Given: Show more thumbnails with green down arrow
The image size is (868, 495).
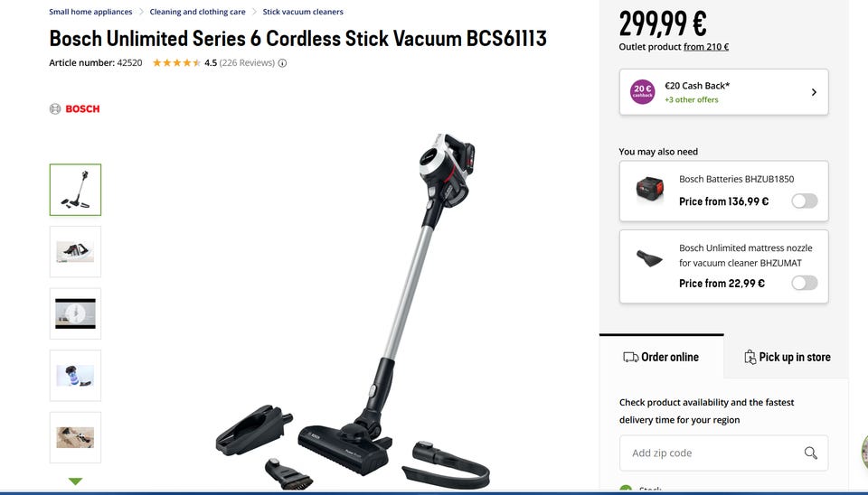Looking at the screenshot, I should click(x=75, y=481).
